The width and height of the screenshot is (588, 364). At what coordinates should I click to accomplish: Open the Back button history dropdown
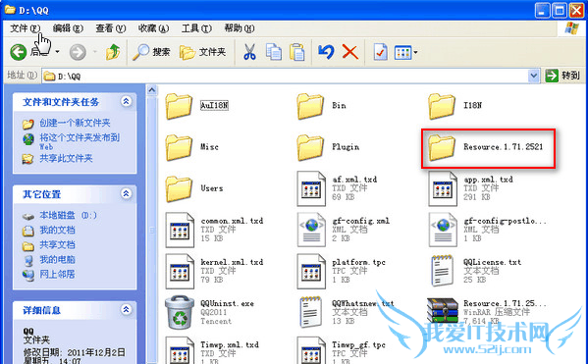57,51
